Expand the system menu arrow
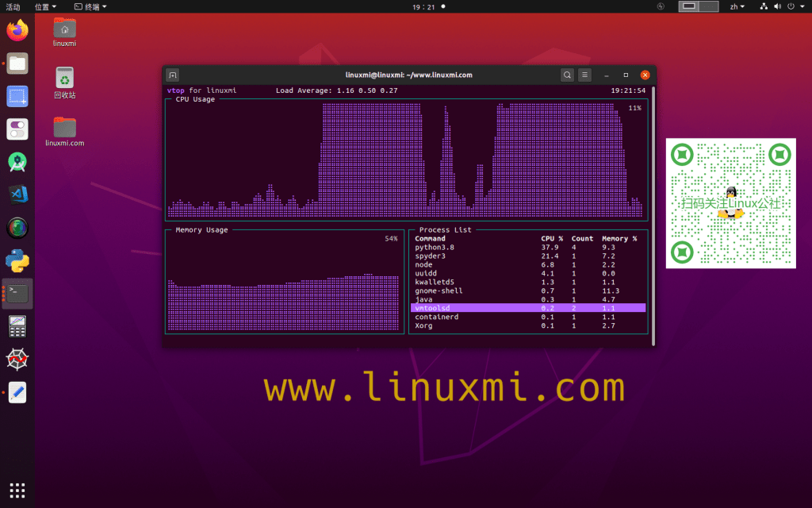This screenshot has width=812, height=508. point(802,6)
